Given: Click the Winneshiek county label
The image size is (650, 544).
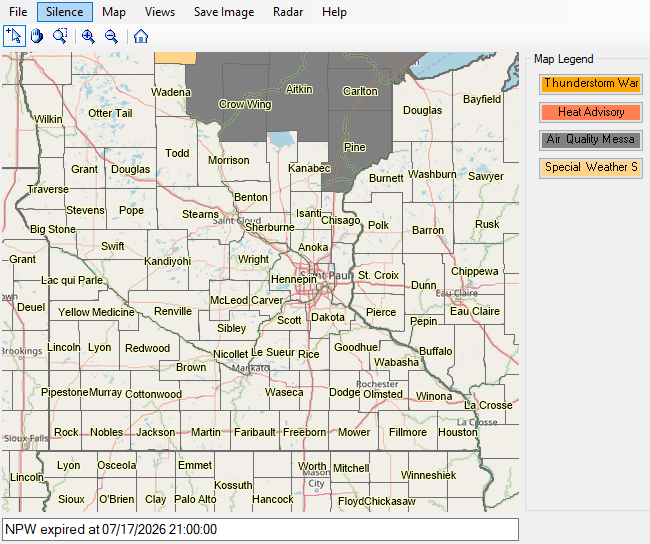Looking at the screenshot, I should 428,475.
